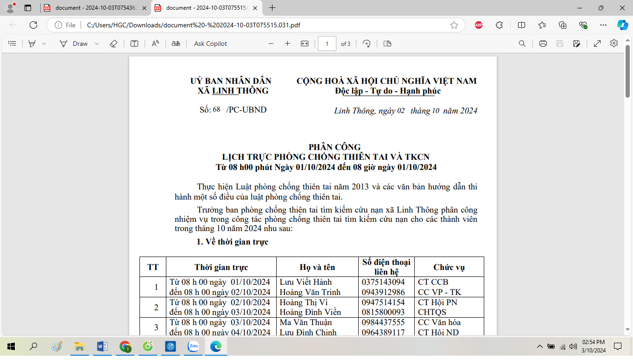
Task: Open the notification center
Action: tap(618, 346)
